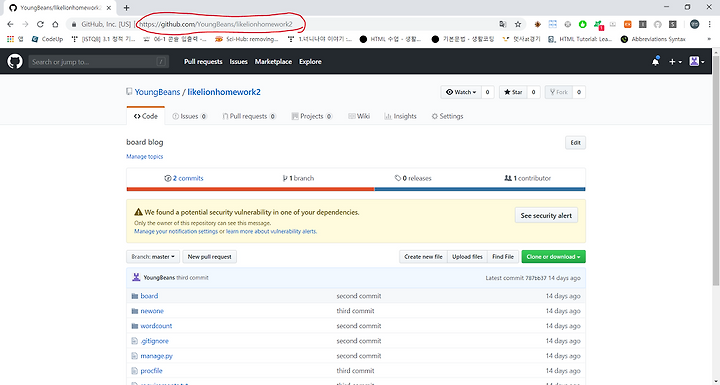The width and height of the screenshot is (720, 385).
Task: Click Upload files button
Action: tap(467, 256)
